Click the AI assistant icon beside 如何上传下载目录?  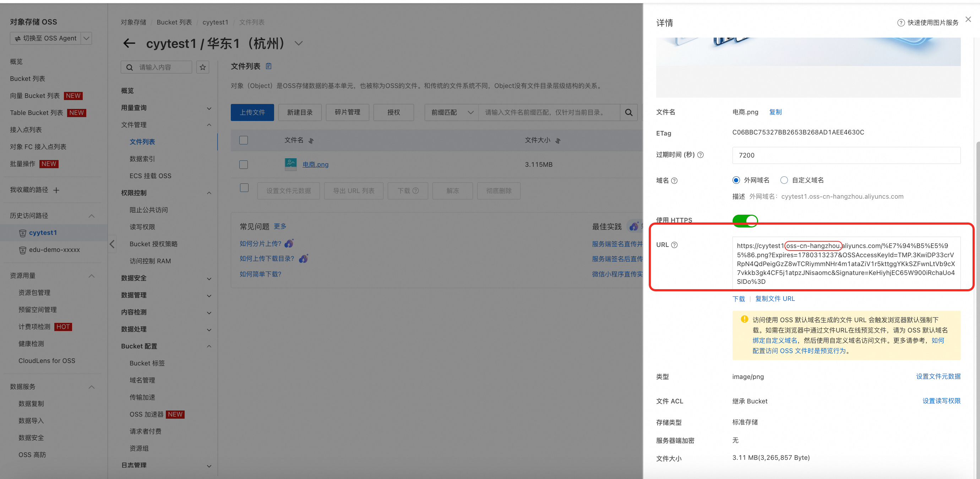pyautogui.click(x=304, y=259)
